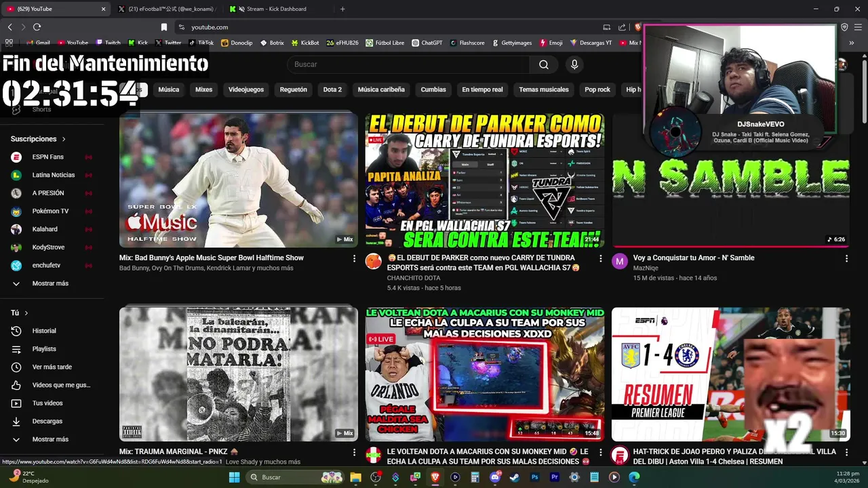
Task: Open the share icon in the address bar
Action: point(622,27)
